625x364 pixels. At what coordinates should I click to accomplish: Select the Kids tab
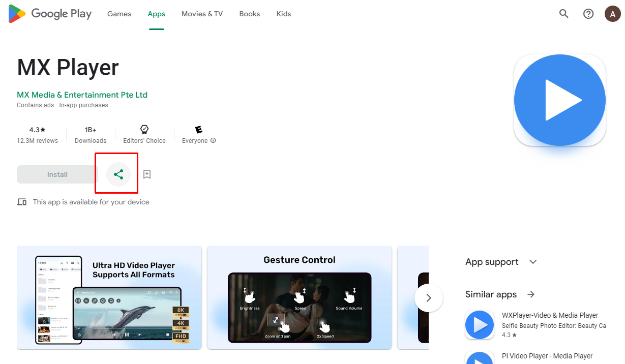pos(283,14)
